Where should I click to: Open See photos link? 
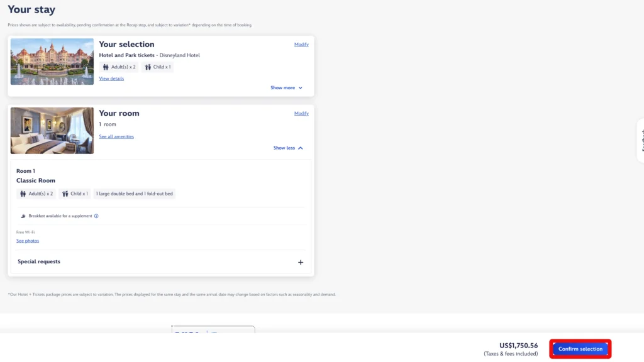click(28, 241)
